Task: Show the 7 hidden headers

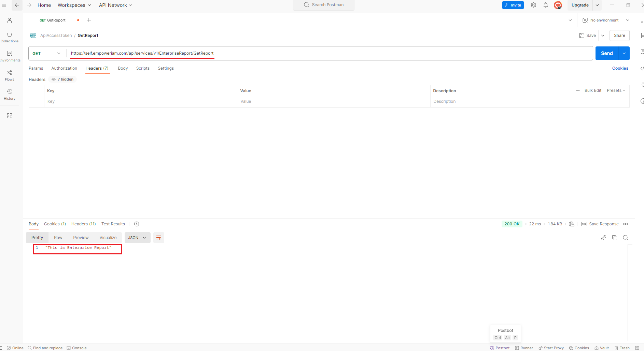Action: pyautogui.click(x=62, y=79)
